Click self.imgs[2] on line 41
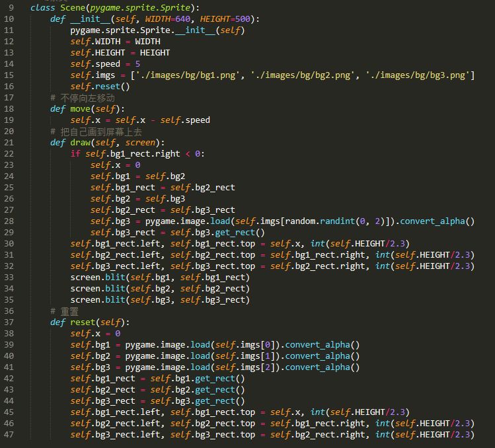Image resolution: width=495 pixels, height=448 pixels. coord(245,367)
